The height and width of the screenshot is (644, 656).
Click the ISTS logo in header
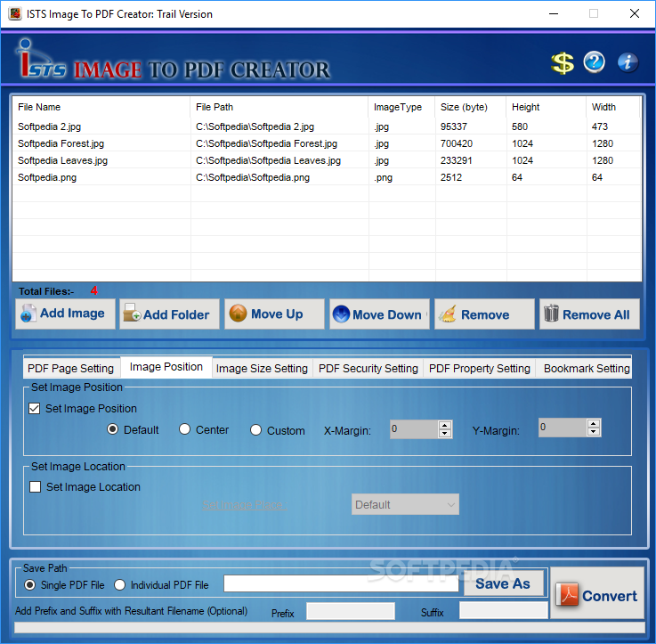pyautogui.click(x=41, y=60)
